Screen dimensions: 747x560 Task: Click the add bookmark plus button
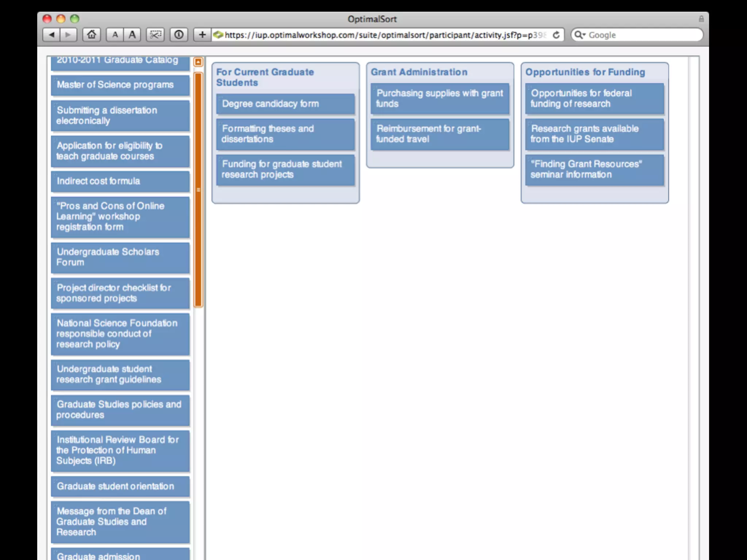point(202,35)
